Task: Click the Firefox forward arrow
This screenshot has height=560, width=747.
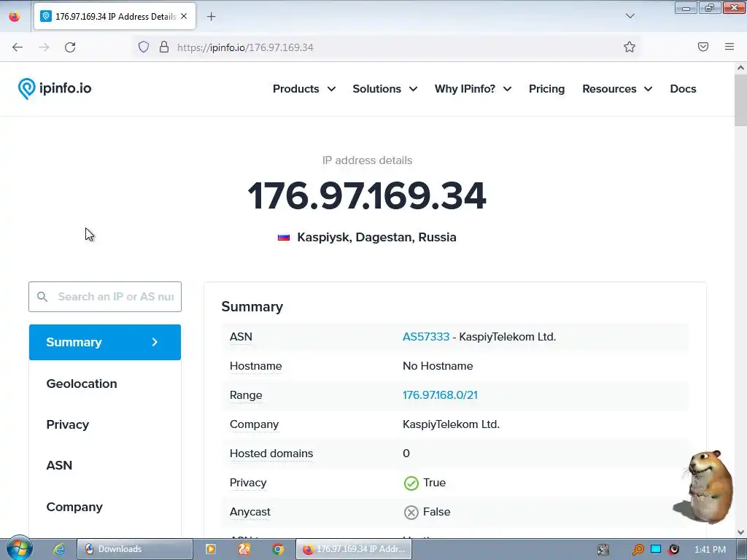Action: point(44,47)
